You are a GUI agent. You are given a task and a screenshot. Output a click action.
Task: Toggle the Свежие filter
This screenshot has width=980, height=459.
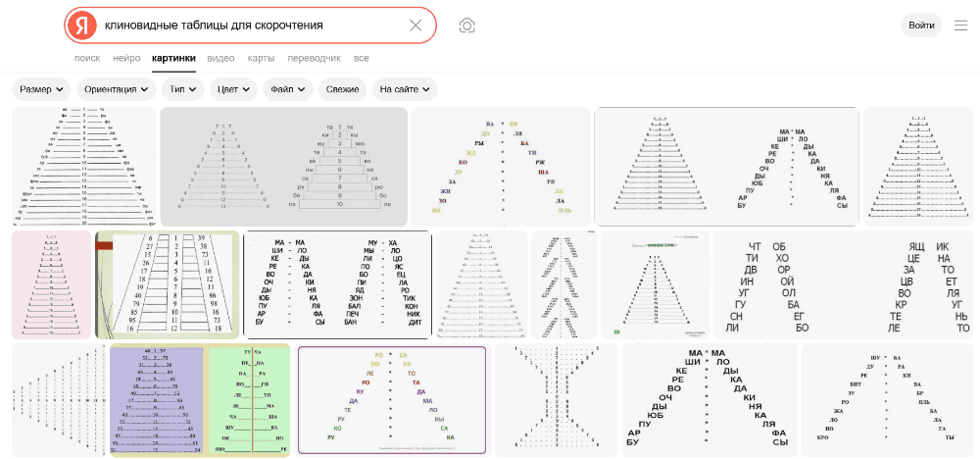pos(342,89)
